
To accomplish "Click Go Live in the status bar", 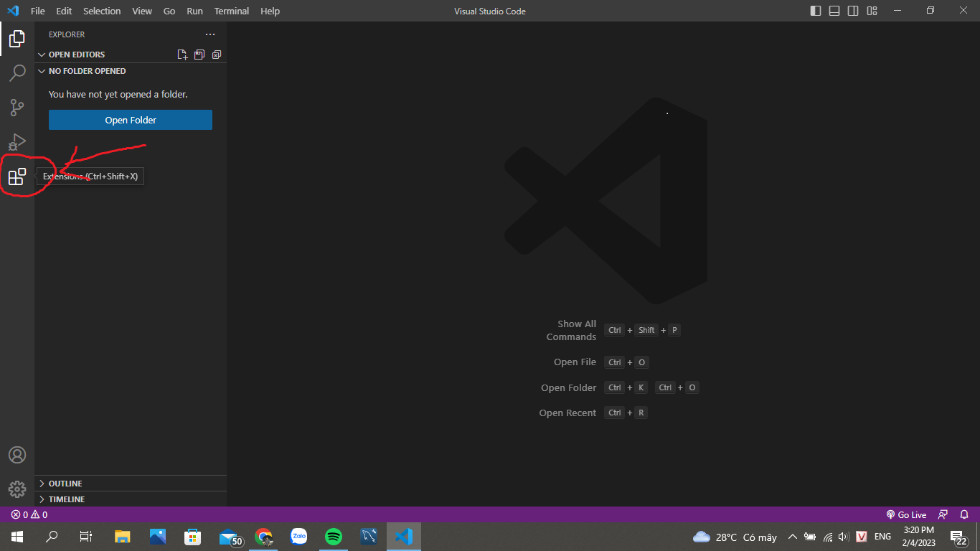I will tap(906, 514).
